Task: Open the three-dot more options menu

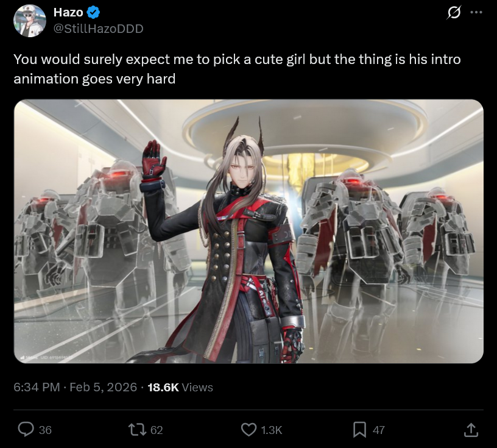Action: click(476, 12)
